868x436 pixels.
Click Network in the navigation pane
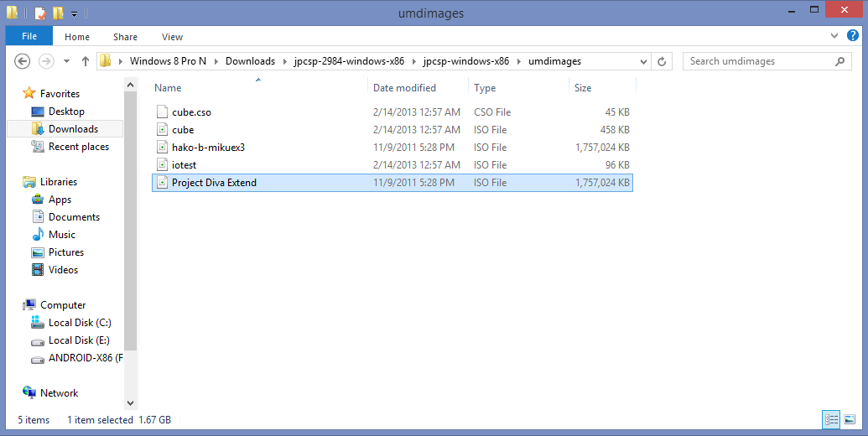[x=60, y=393]
